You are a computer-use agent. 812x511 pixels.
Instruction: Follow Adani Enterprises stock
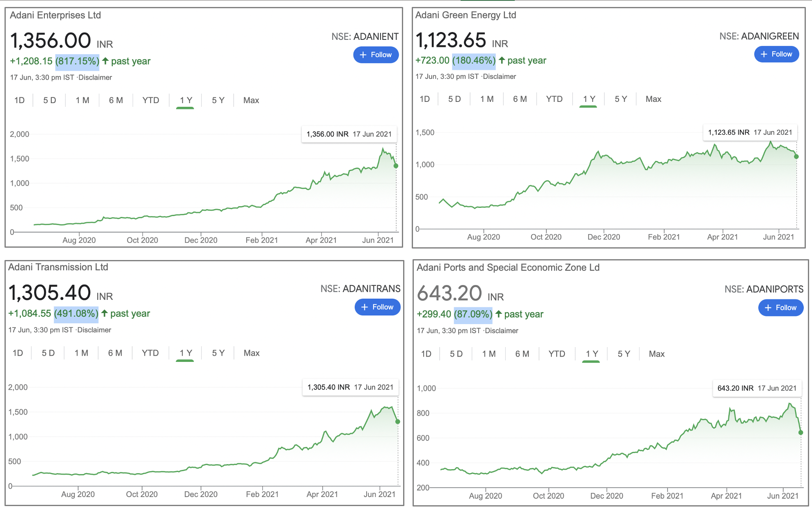tap(376, 55)
